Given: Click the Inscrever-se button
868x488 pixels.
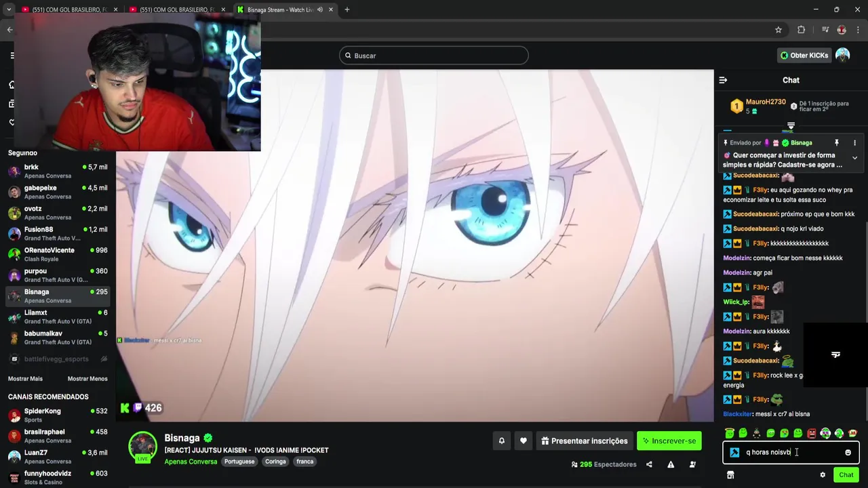Looking at the screenshot, I should click(x=669, y=441).
